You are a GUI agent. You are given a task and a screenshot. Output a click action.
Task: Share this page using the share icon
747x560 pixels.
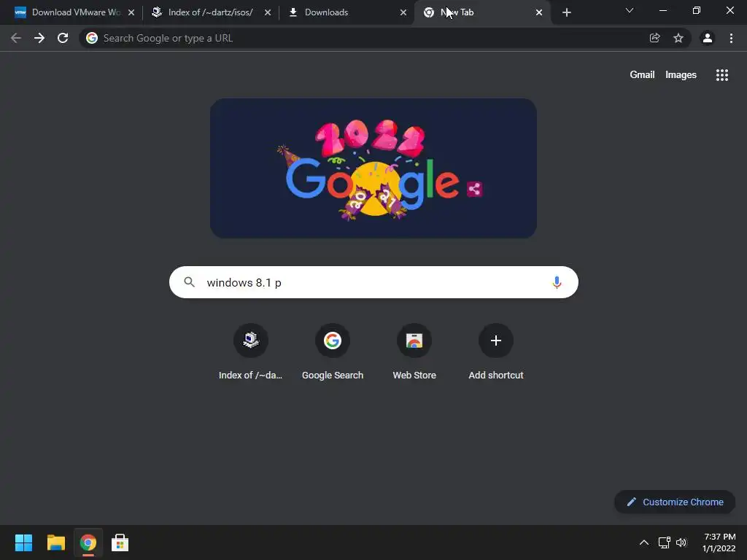click(x=654, y=38)
